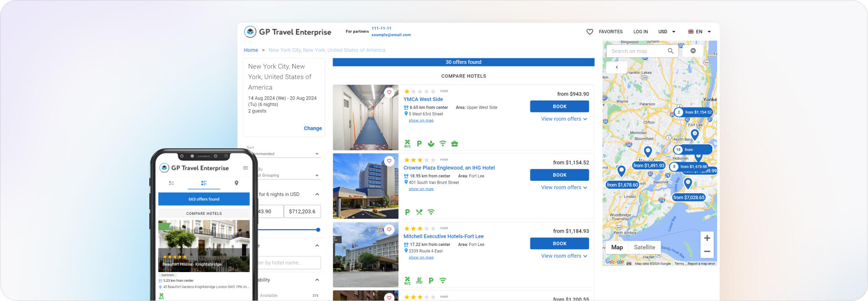Click the search magnifier icon on the map
Image resolution: width=868 pixels, height=301 pixels.
click(671, 51)
